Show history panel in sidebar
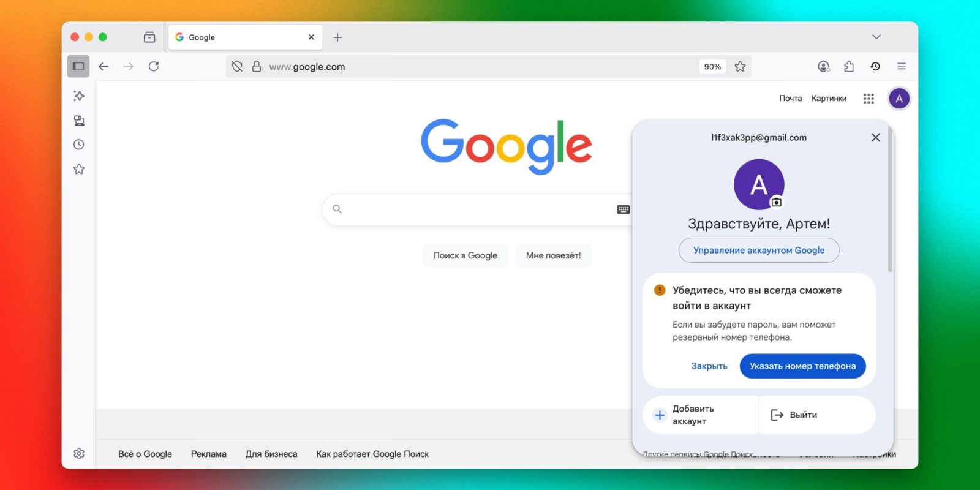Image resolution: width=980 pixels, height=490 pixels. [79, 145]
